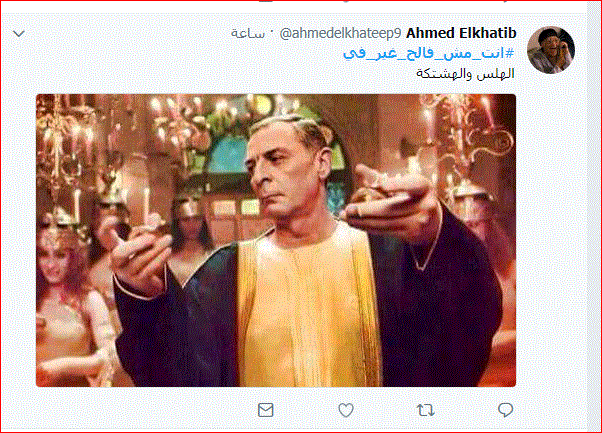The image size is (602, 433).
Task: Open the tweet's ساعة timestamp link
Action: 248,34
